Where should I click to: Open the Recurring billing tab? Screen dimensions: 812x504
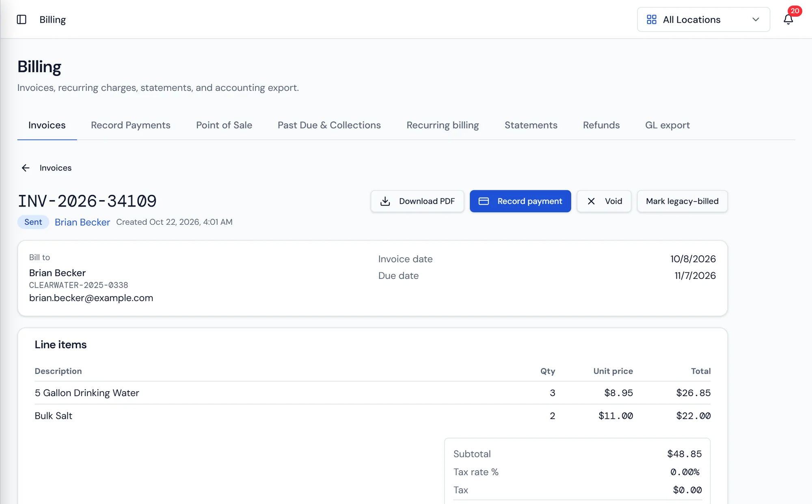[443, 125]
